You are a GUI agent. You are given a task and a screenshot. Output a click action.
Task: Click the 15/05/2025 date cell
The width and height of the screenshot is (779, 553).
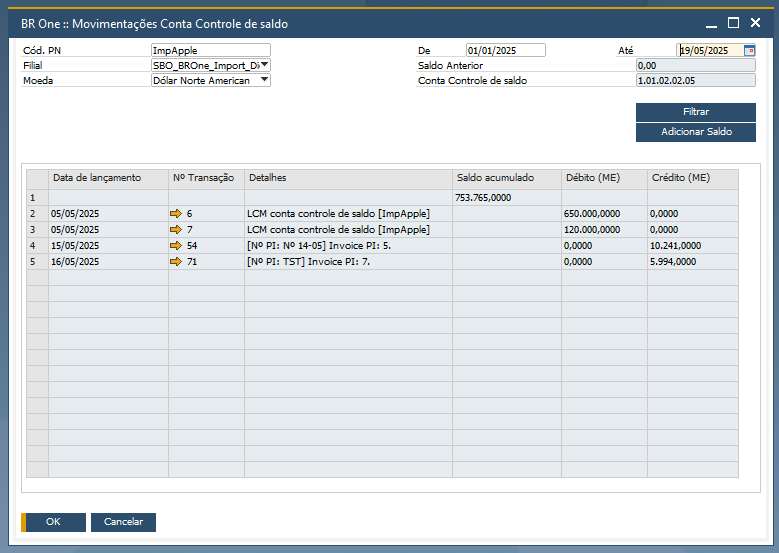click(108, 245)
